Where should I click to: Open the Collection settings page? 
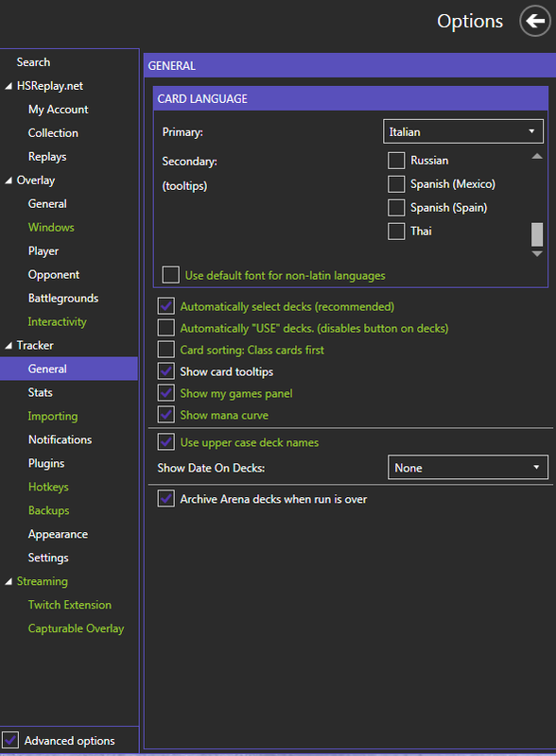point(53,133)
